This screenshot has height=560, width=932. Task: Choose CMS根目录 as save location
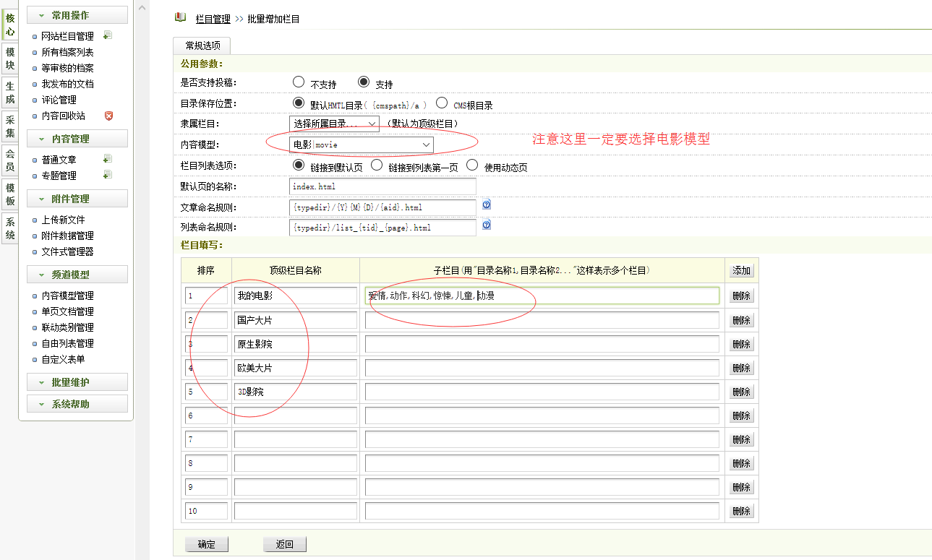click(x=442, y=103)
